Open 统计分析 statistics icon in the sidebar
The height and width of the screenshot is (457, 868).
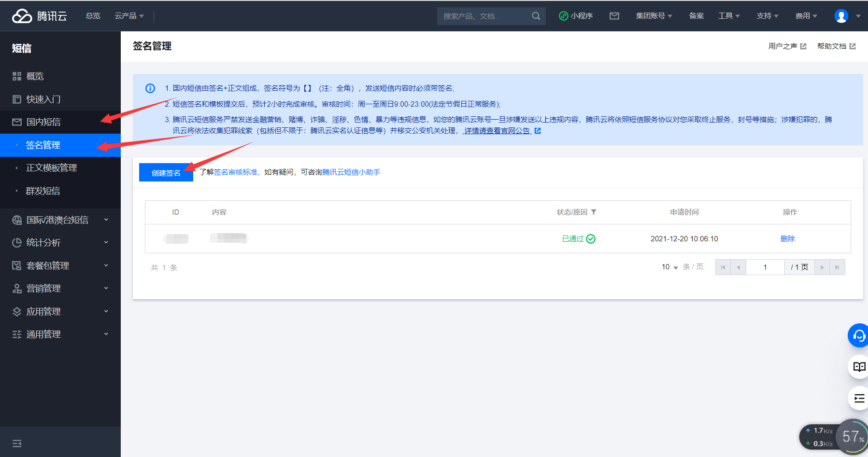pyautogui.click(x=16, y=242)
